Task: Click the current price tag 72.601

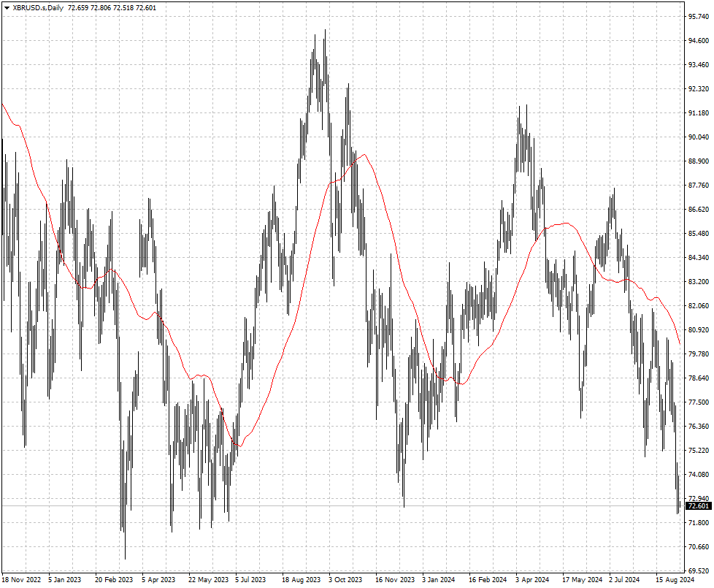Action: click(699, 505)
